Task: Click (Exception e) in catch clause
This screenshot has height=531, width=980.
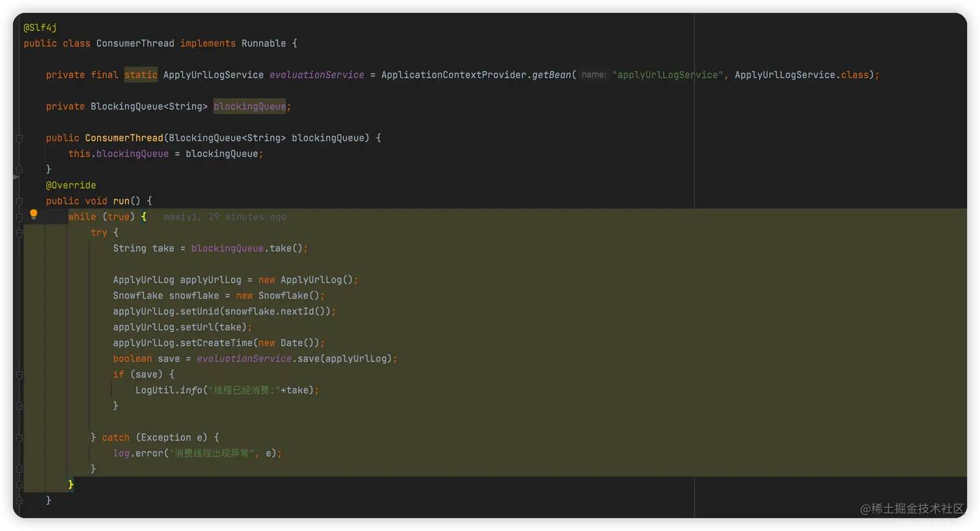Action: 172,438
